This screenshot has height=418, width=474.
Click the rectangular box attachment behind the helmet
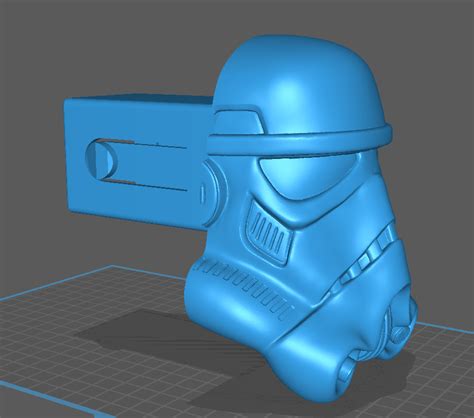point(138,162)
